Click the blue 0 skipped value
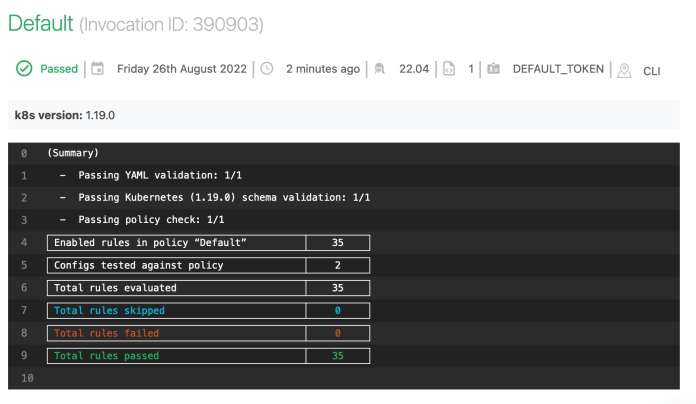 pos(338,310)
